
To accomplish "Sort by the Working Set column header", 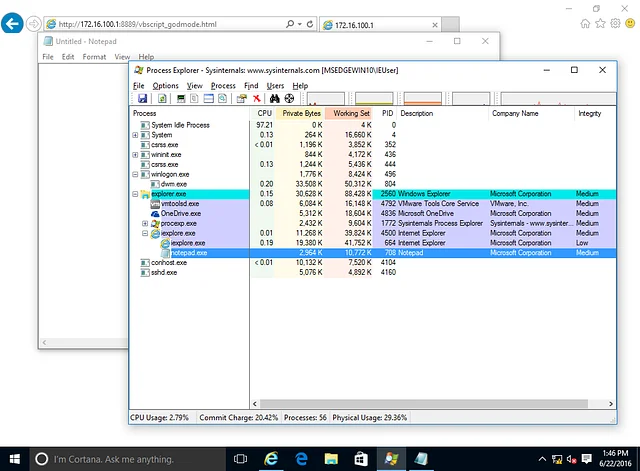I will 350,114.
